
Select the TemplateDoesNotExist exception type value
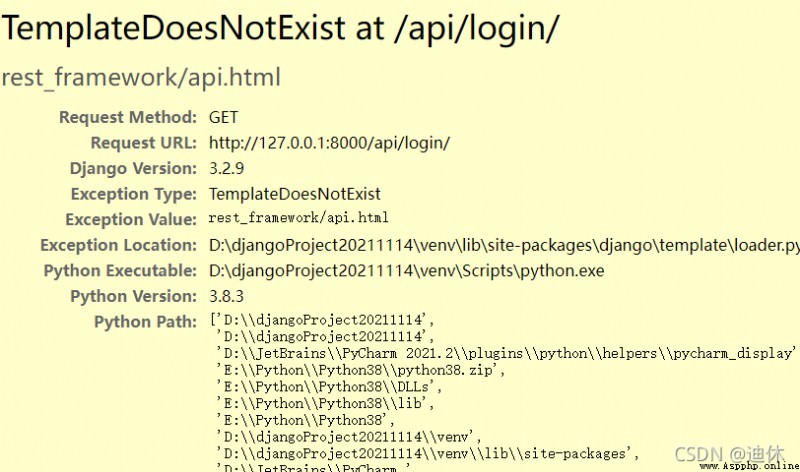295,194
